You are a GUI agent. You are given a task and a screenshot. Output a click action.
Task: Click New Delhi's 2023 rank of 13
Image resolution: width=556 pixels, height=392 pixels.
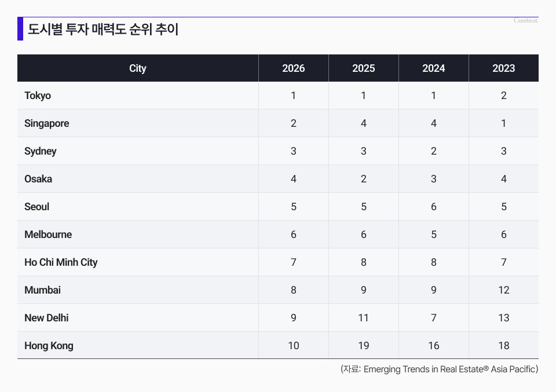coord(503,318)
